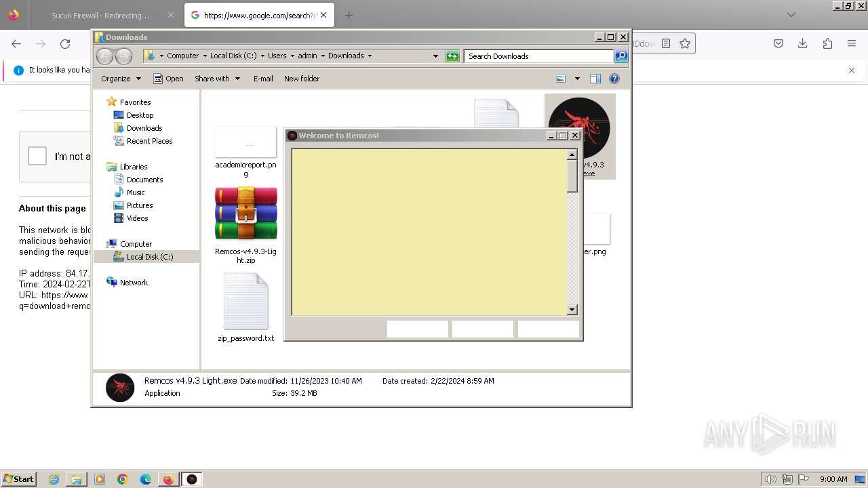Image resolution: width=868 pixels, height=488 pixels.
Task: Click Remcos window scrollbar up arrow
Action: coord(572,155)
